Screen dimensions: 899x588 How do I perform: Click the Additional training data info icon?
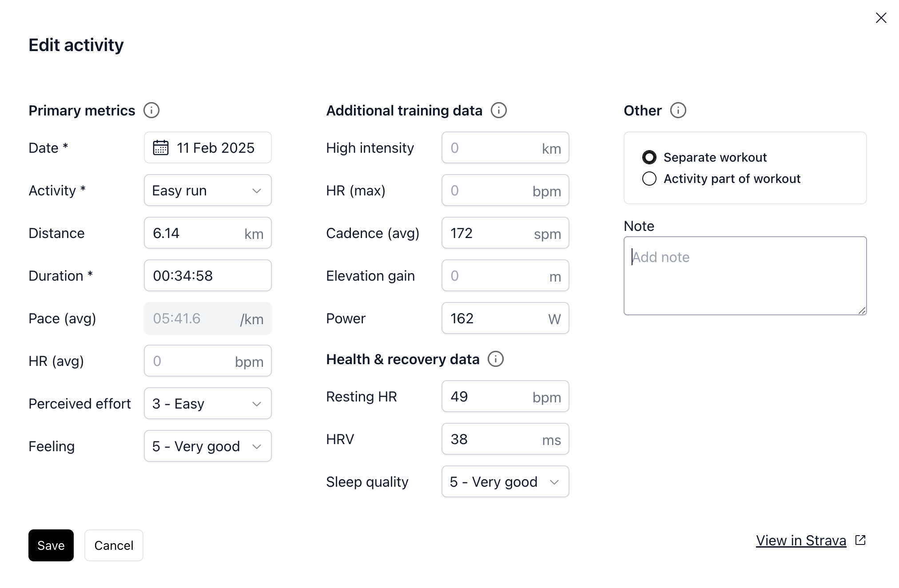coord(499,110)
